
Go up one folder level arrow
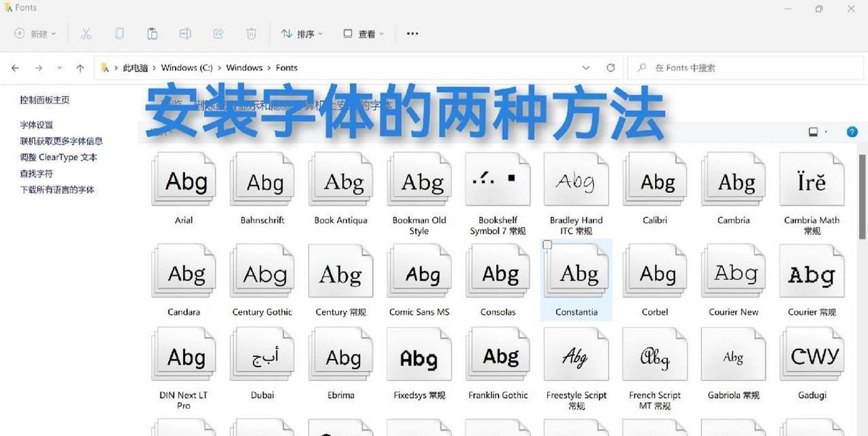80,67
